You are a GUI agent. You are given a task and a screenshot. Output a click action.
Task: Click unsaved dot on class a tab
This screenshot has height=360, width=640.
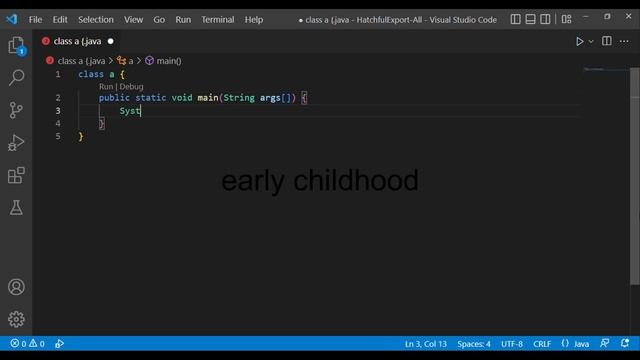point(111,41)
